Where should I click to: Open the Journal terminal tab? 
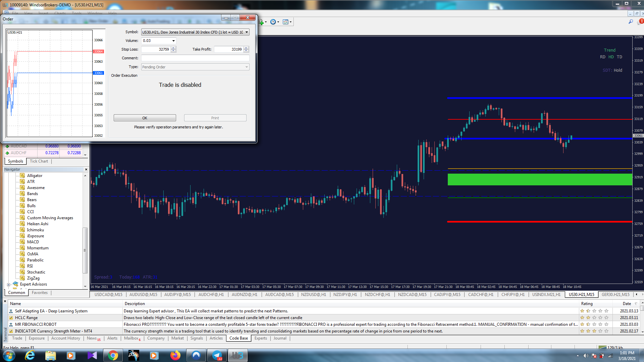[x=280, y=338]
